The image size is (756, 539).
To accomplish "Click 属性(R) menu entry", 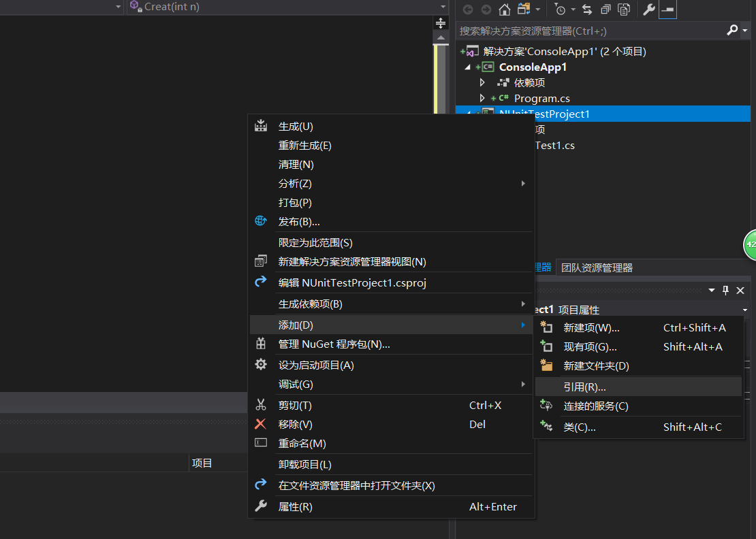I will pos(391,507).
